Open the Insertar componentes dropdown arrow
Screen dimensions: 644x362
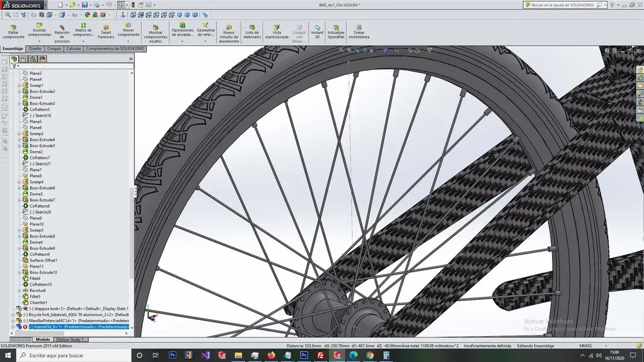39,41
